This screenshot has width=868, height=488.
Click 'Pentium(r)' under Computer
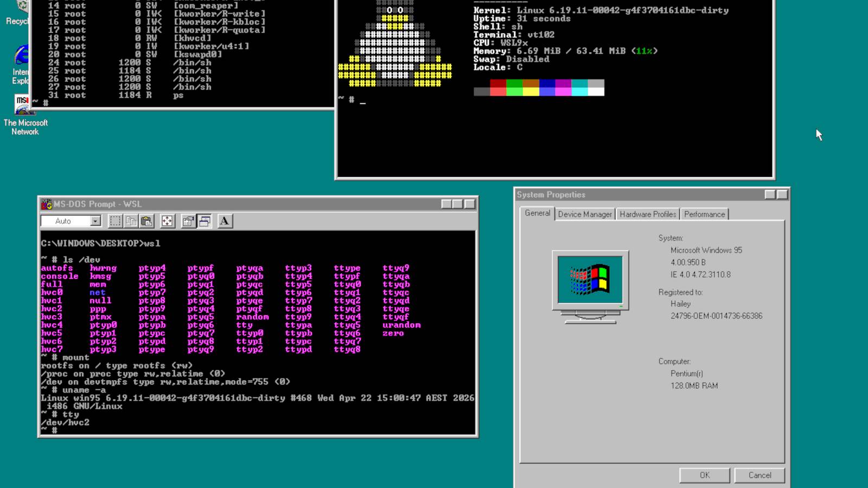click(x=687, y=374)
